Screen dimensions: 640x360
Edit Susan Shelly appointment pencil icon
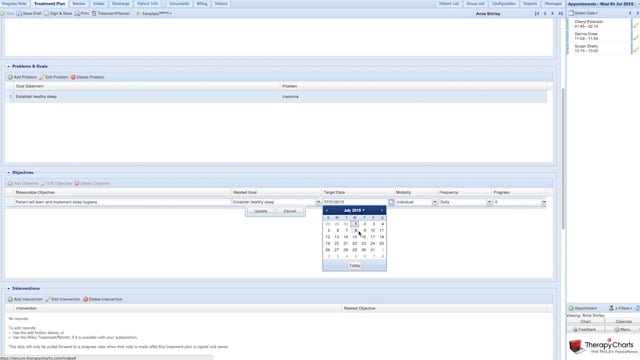click(636, 49)
